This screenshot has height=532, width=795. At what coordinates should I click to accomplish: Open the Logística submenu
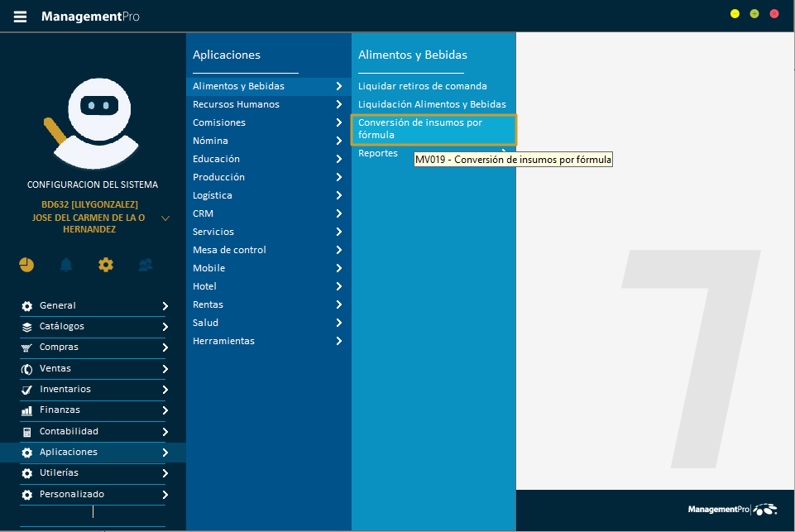click(269, 196)
